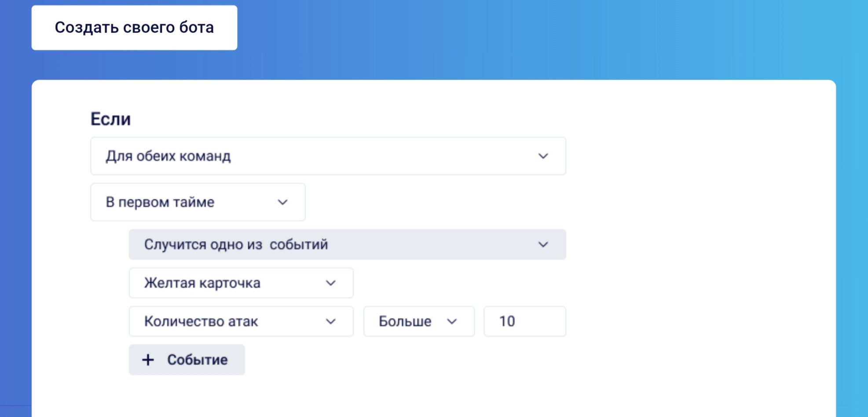Expand the Случится одно из событий selector
Viewport: 868px width, 417px height.
(347, 244)
